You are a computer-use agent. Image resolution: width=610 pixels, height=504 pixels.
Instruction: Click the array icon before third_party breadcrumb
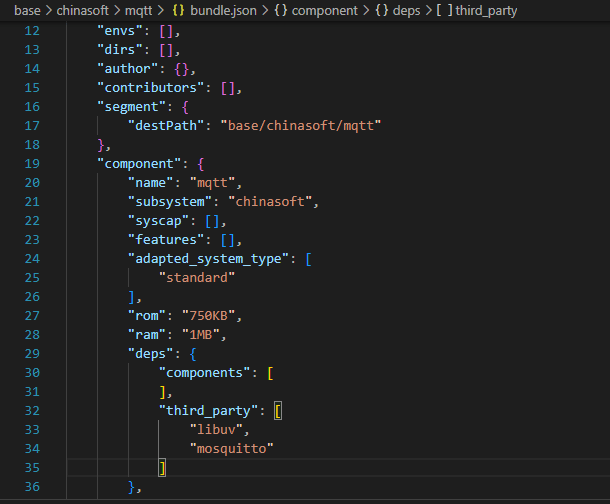[x=443, y=10]
